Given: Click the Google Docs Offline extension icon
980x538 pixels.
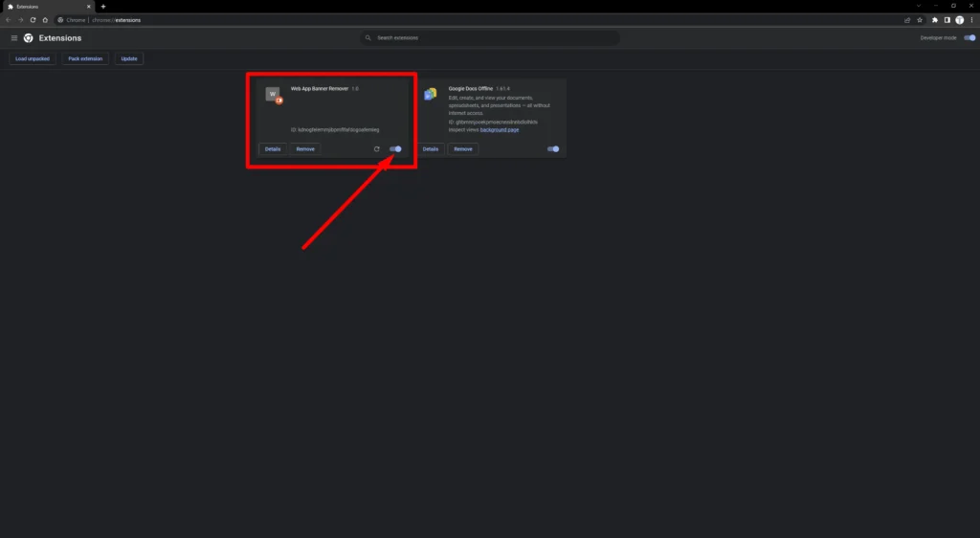Looking at the screenshot, I should (431, 94).
